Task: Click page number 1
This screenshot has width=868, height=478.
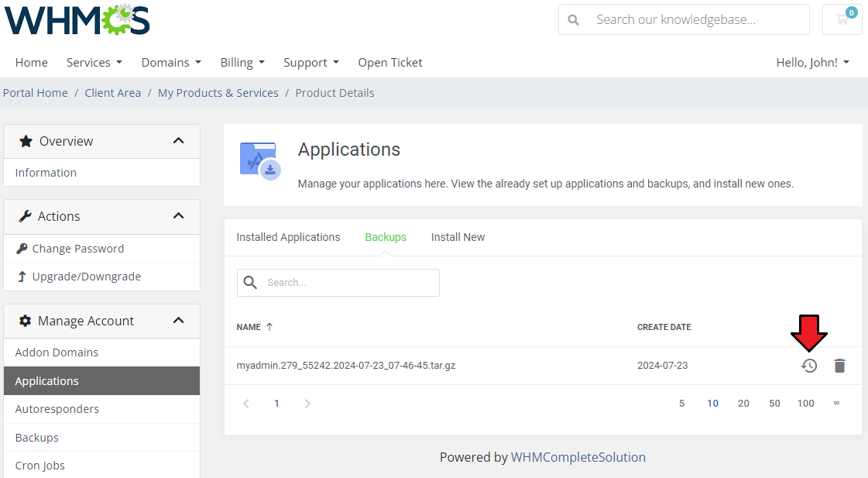Action: point(276,403)
